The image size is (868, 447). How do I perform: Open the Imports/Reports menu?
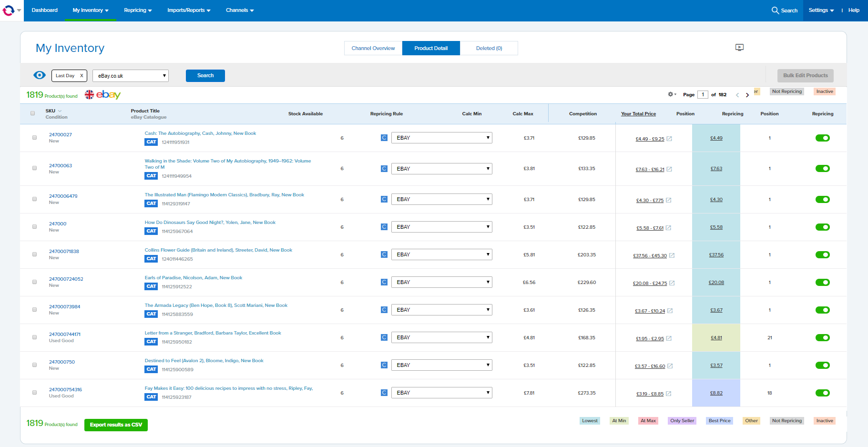(188, 10)
